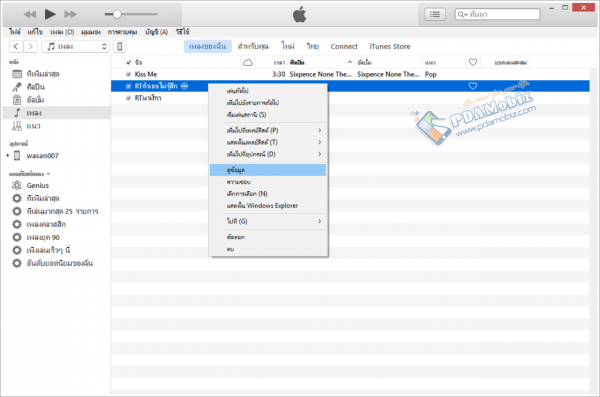Toggle sort direction arrow on ศิลปิน column
This screenshot has width=600, height=397.
coord(350,62)
